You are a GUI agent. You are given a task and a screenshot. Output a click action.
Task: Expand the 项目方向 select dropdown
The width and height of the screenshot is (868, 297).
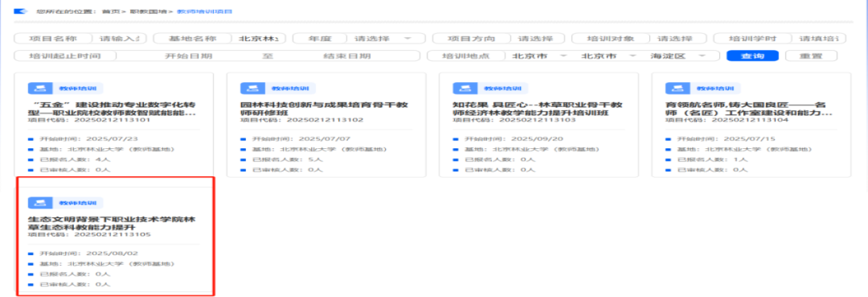coord(537,39)
